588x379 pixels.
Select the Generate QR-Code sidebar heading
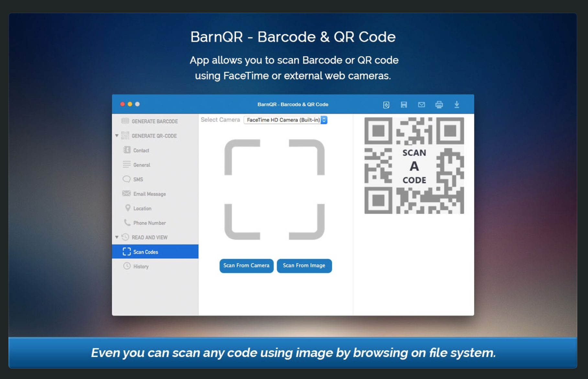point(154,136)
